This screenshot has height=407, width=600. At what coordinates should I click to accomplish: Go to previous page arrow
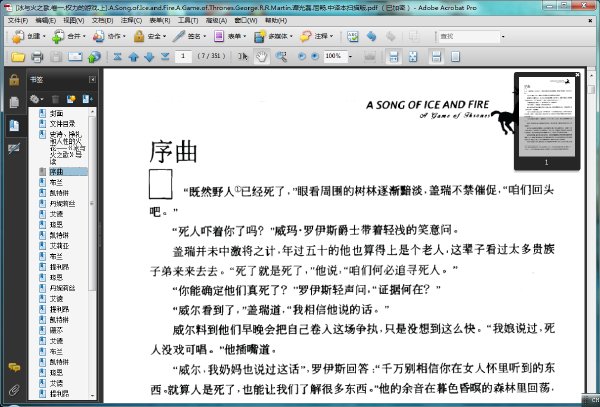133,57
